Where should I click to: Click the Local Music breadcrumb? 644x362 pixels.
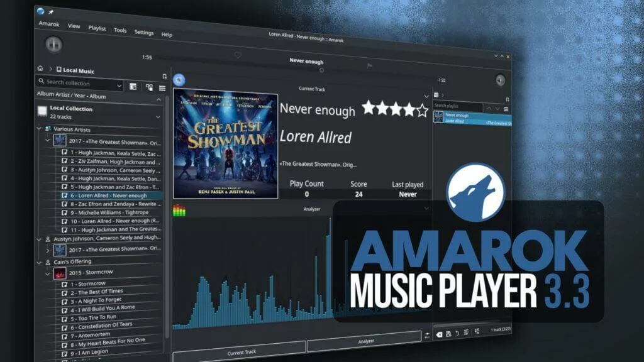[x=75, y=70]
